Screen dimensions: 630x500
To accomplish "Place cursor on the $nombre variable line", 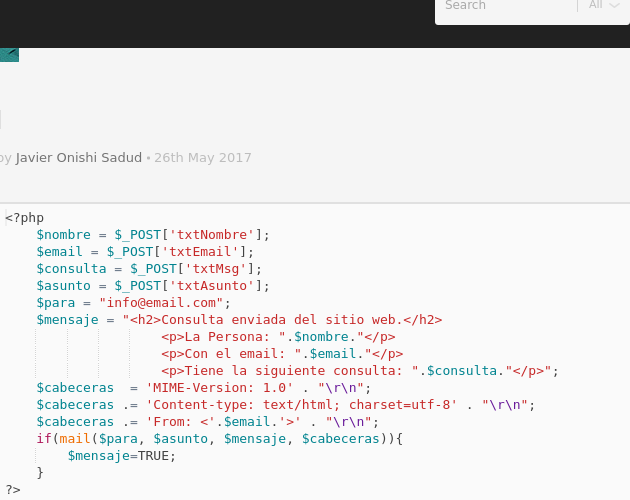I will pos(153,235).
